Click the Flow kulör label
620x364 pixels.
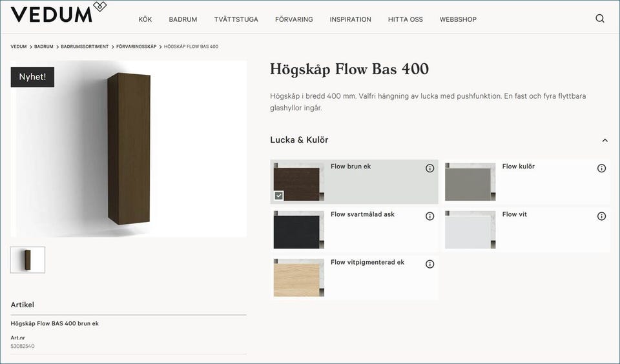click(x=519, y=167)
